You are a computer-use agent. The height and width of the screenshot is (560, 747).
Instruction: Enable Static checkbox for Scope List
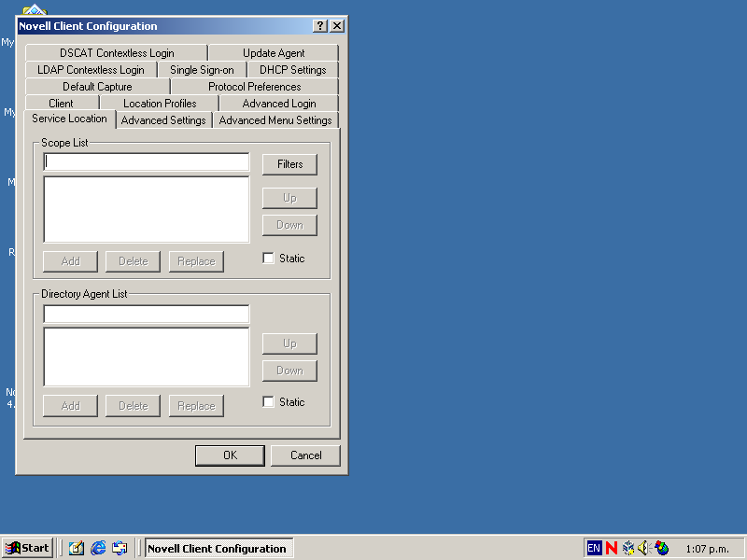pos(269,259)
